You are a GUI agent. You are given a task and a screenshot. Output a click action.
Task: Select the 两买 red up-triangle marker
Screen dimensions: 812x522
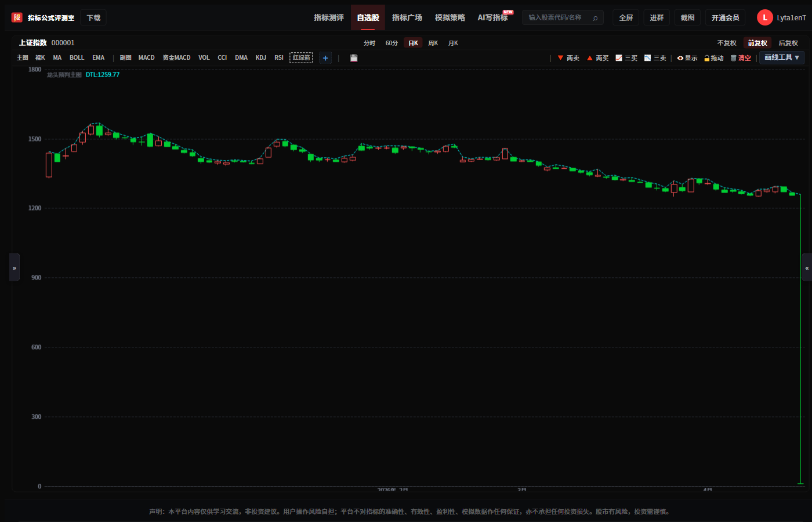point(597,58)
